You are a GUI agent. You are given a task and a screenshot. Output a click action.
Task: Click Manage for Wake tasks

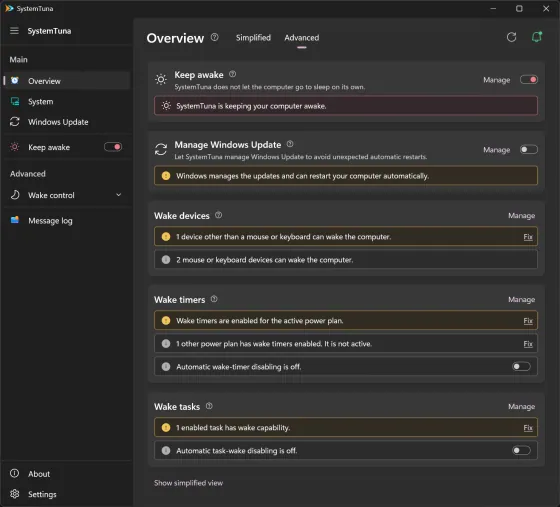tap(521, 407)
